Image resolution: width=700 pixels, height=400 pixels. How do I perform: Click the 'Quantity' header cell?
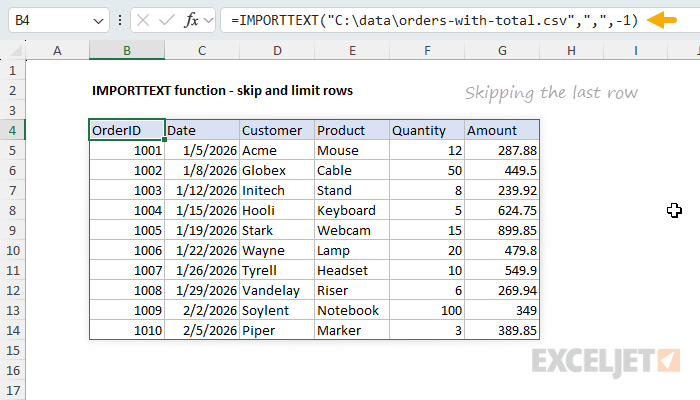click(x=427, y=130)
